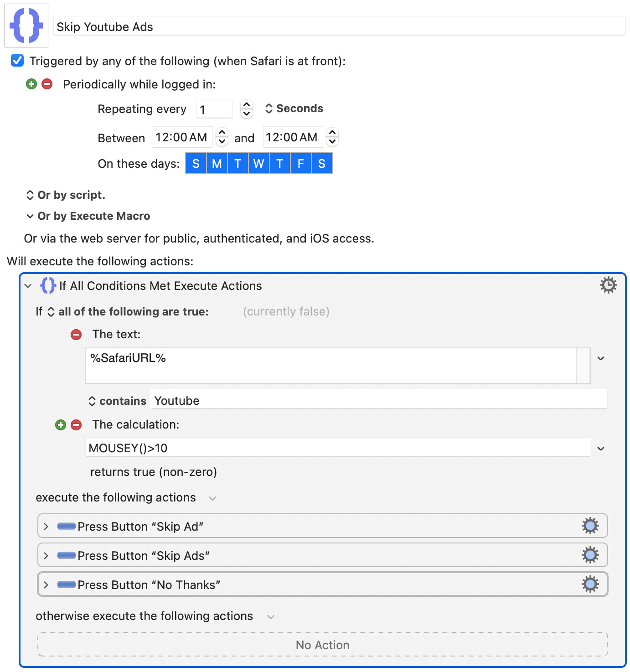
Task: Click the Repeating every stepper arrows
Action: (x=247, y=109)
